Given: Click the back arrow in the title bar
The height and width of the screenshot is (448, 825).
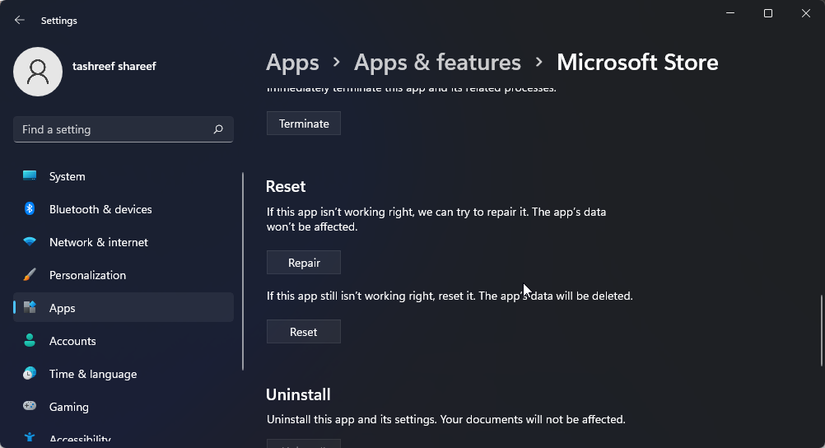Looking at the screenshot, I should [x=20, y=20].
